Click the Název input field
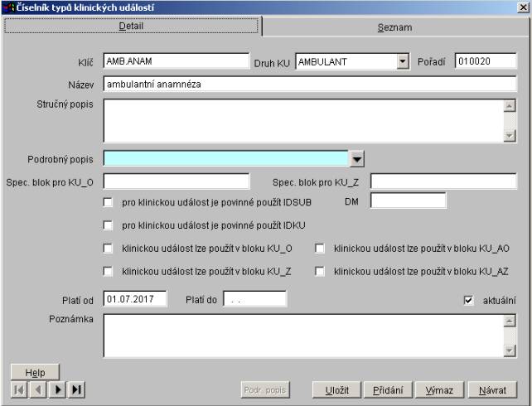This screenshot has width=532, height=406. coord(309,85)
